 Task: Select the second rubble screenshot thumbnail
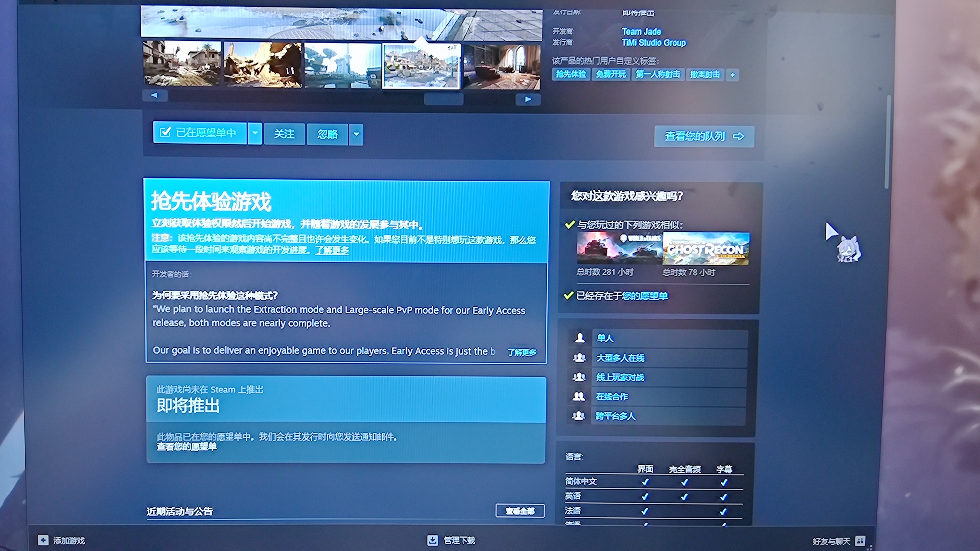(263, 65)
